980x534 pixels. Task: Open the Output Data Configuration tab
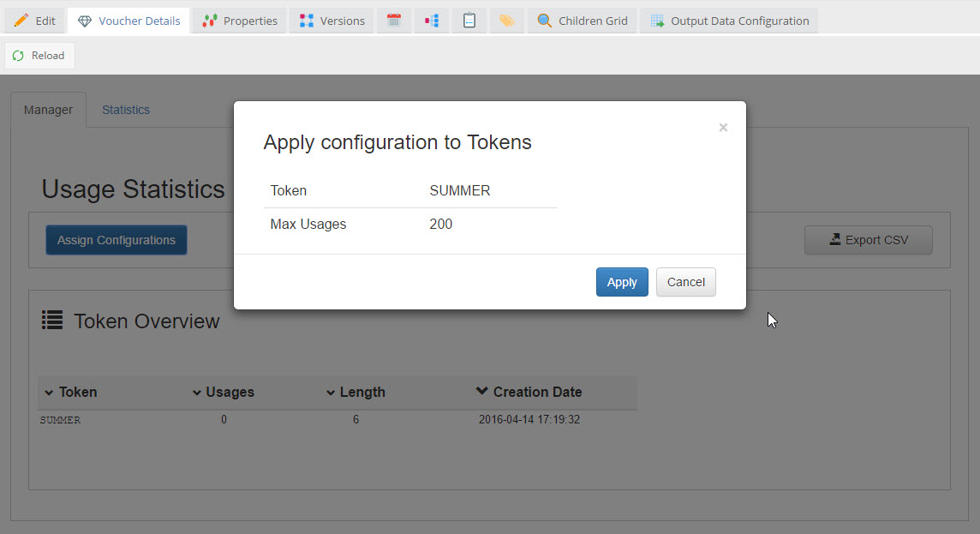[x=729, y=21]
